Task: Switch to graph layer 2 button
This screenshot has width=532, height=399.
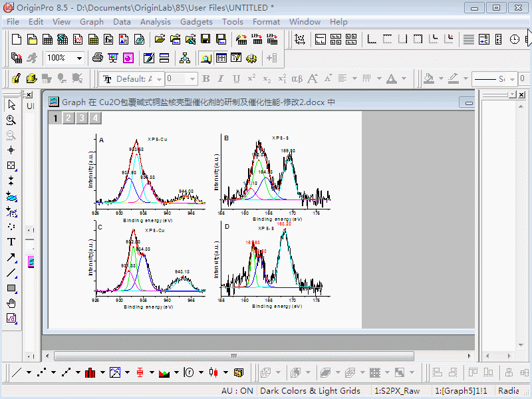Action: click(68, 118)
